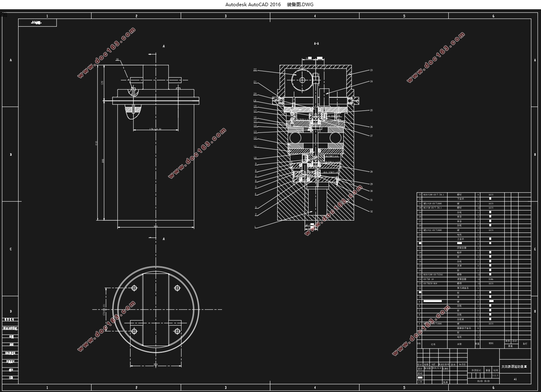
Task: Click the 总计 weight header
Action: (515, 341)
